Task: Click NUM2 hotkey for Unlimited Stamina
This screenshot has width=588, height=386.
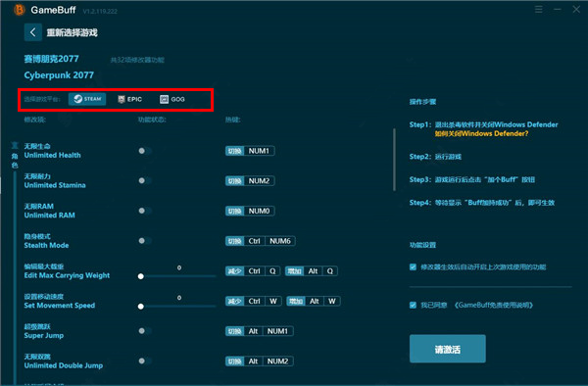Action: pyautogui.click(x=250, y=180)
